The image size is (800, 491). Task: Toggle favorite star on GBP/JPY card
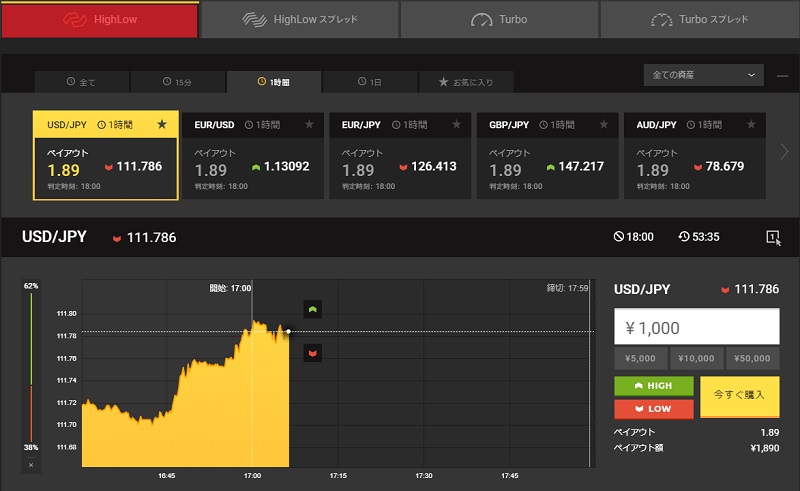604,124
